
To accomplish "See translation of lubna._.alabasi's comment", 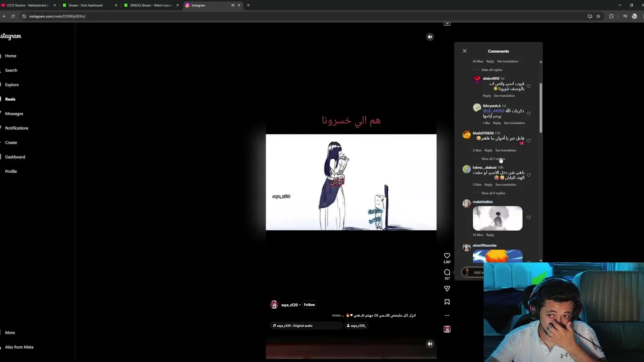I will 506,185.
